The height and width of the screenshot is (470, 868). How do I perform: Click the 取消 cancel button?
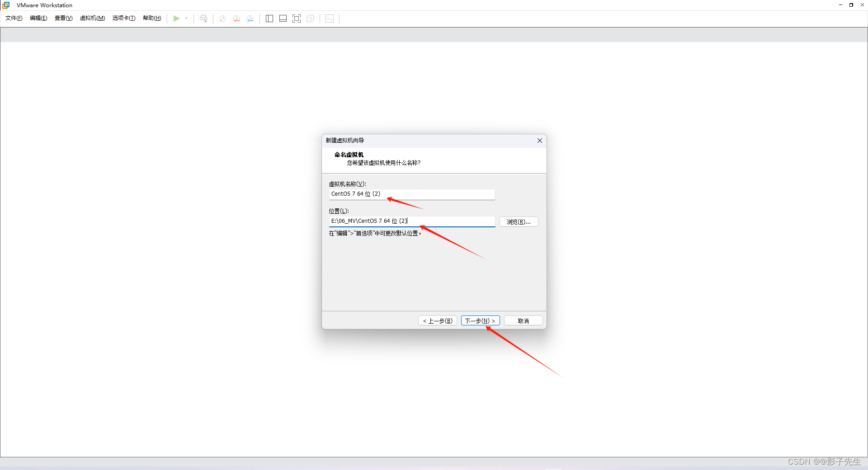[524, 321]
